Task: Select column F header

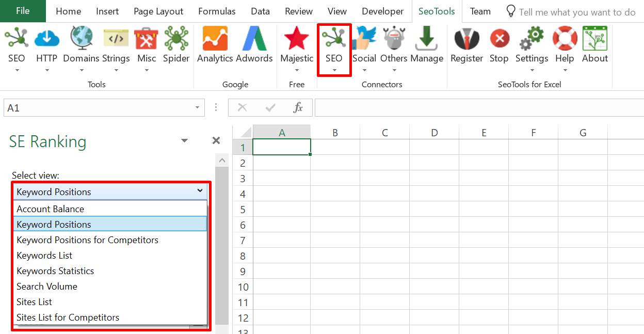Action: [533, 133]
